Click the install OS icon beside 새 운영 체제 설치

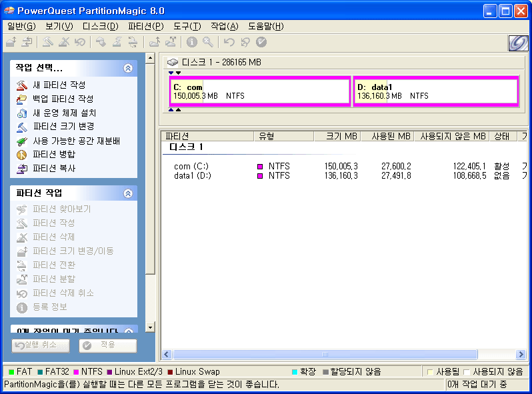[x=22, y=113]
